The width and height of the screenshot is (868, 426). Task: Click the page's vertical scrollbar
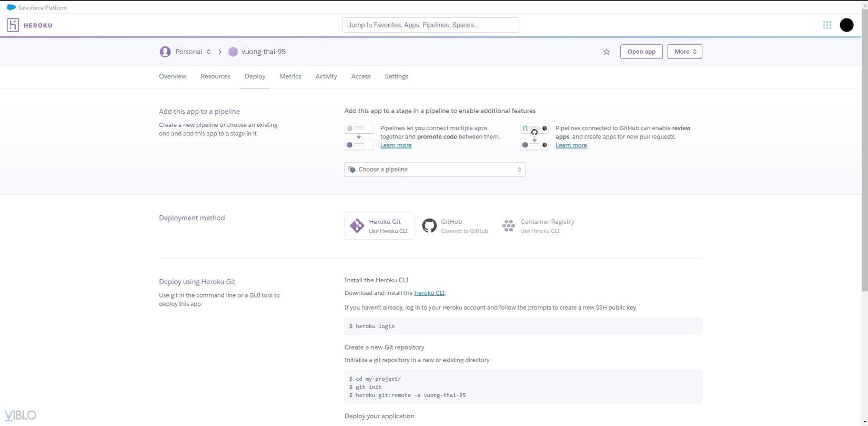[864, 158]
